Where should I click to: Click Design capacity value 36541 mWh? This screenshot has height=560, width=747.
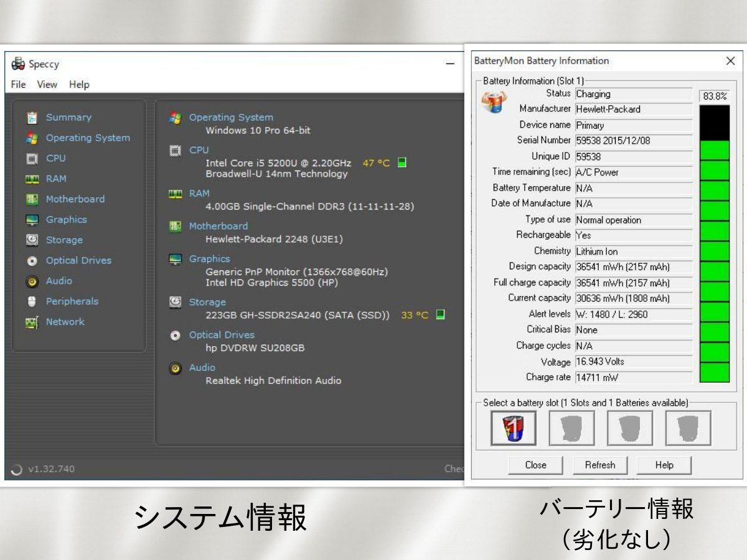point(634,267)
